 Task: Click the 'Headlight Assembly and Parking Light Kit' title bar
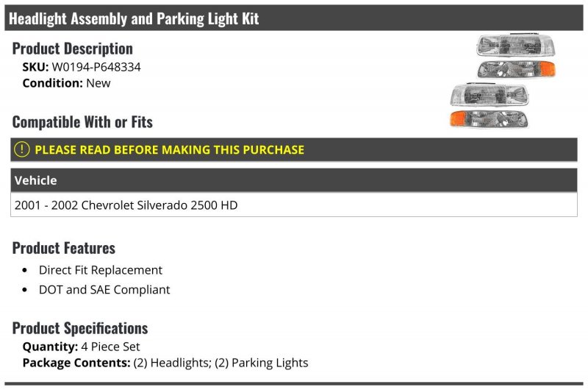click(293, 18)
